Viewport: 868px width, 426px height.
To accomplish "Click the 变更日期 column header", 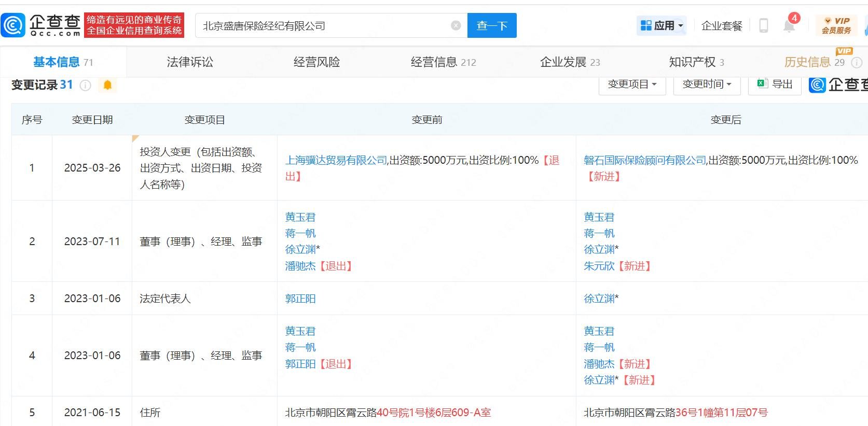I will pos(92,120).
